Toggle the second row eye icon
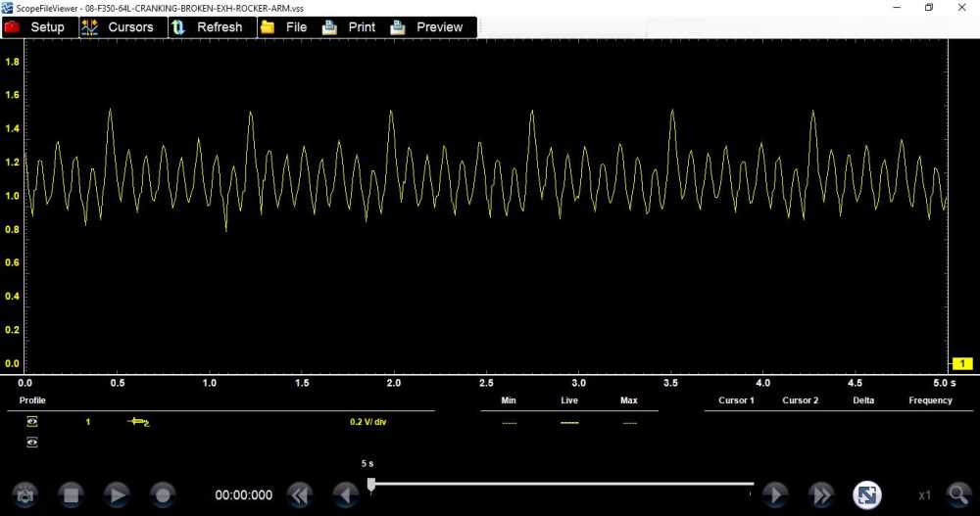Image resolution: width=980 pixels, height=516 pixels. pyautogui.click(x=32, y=443)
